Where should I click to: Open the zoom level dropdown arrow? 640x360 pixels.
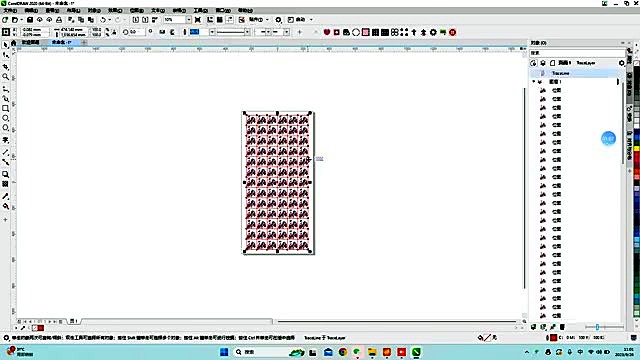coord(189,20)
